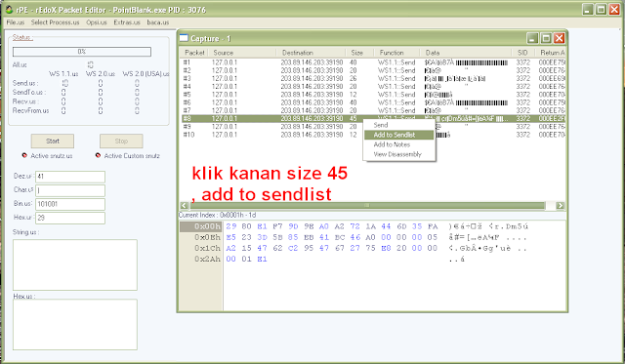625x364 pixels.
Task: Click the Hex.us value field
Action: click(70, 218)
